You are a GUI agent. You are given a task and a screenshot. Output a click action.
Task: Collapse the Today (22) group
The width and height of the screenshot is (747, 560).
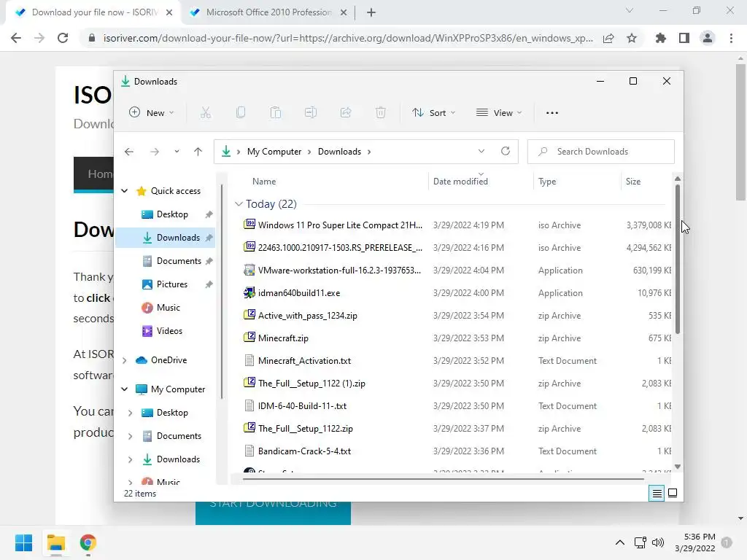point(239,204)
